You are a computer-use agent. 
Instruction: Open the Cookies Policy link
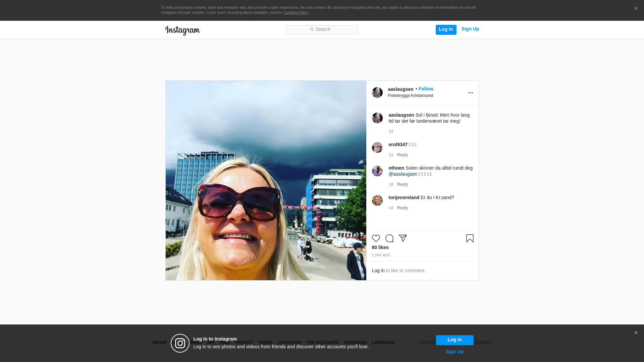pos(296,12)
